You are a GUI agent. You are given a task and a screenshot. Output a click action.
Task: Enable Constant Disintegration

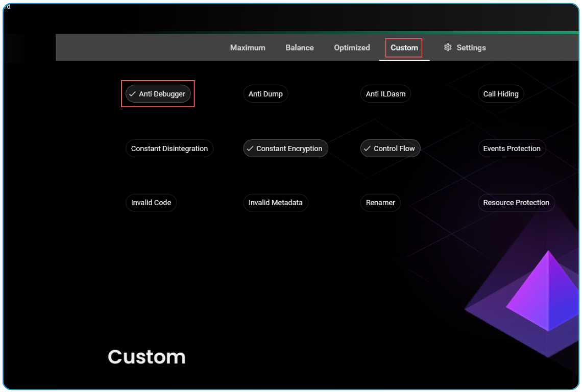[169, 148]
